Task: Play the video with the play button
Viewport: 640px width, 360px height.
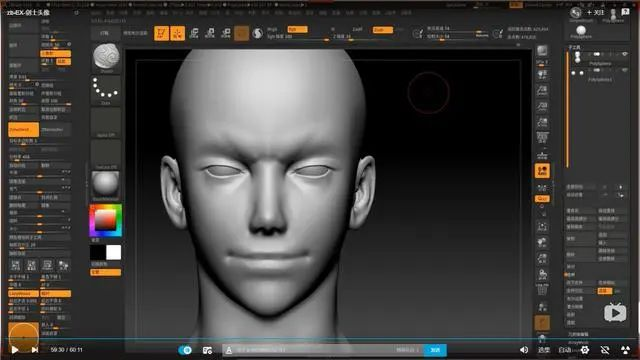Action: pos(15,350)
